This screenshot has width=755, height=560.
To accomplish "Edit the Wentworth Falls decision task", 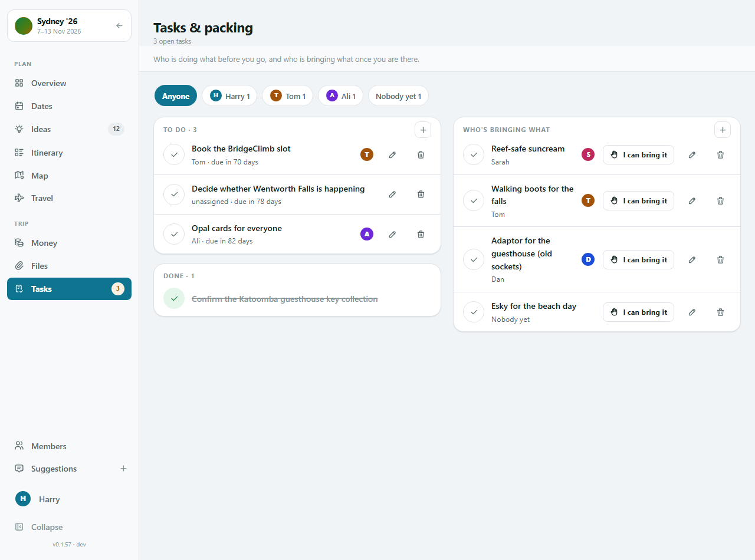I will pos(392,195).
